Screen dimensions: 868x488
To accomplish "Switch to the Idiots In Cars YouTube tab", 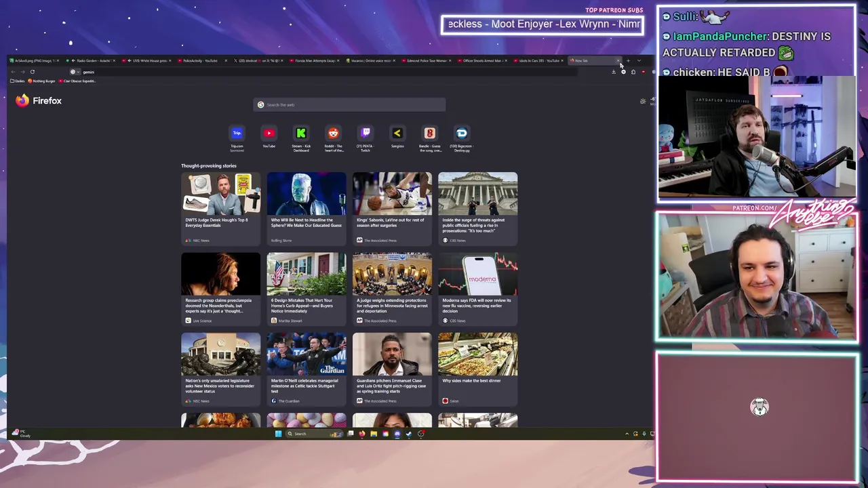I will 538,60.
